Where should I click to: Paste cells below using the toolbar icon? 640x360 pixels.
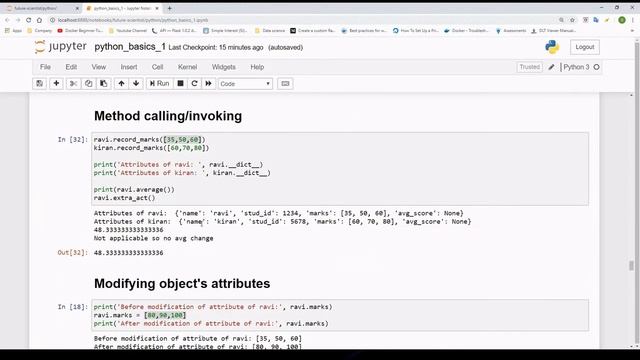[104, 84]
